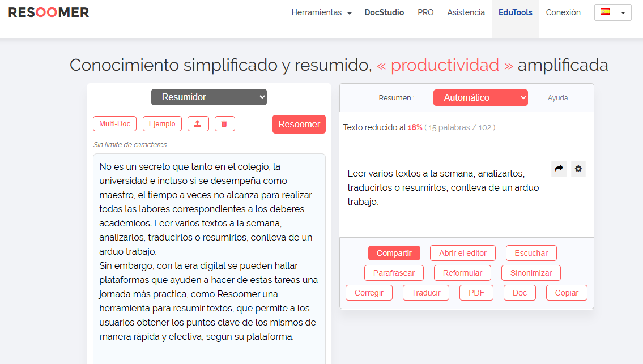Open the Asistencia page
643x364 pixels.
pos(466,12)
